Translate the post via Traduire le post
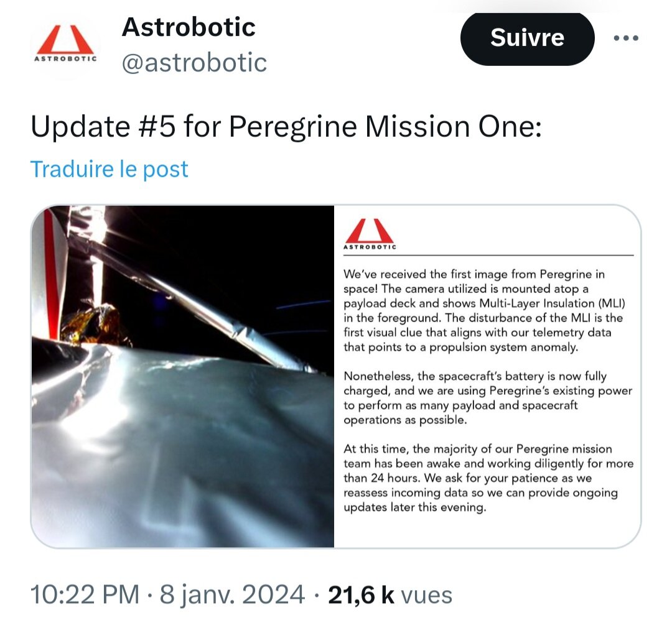Viewport: 672px width, 628px height. tap(109, 169)
